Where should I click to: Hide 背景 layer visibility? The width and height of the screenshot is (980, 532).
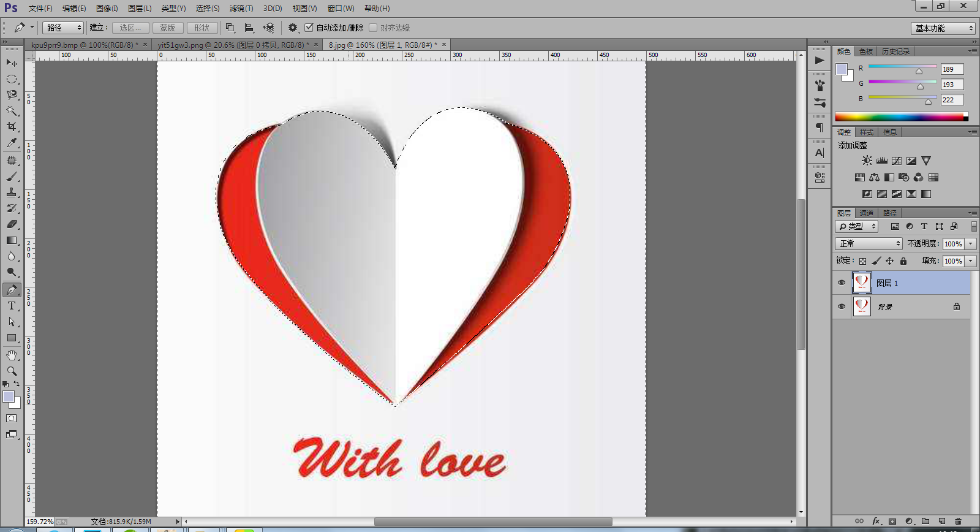coord(842,306)
